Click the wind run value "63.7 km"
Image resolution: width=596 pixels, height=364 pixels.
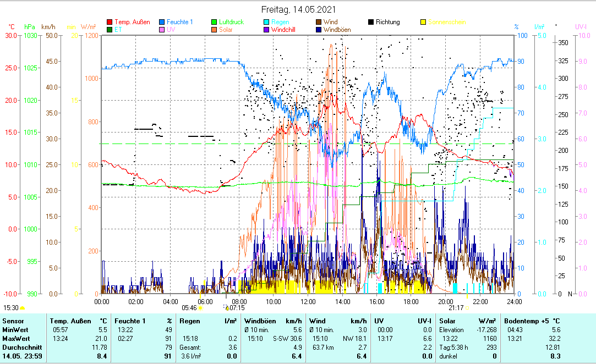point(323,348)
